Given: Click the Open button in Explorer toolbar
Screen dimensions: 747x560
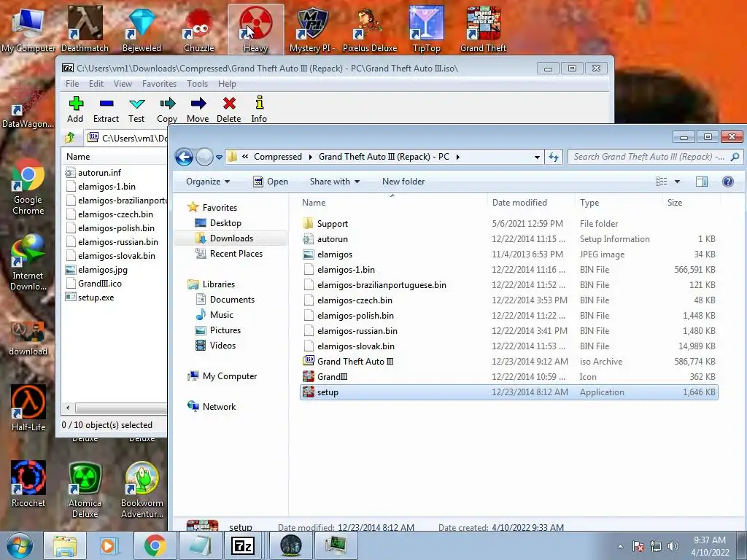Looking at the screenshot, I should tap(271, 182).
